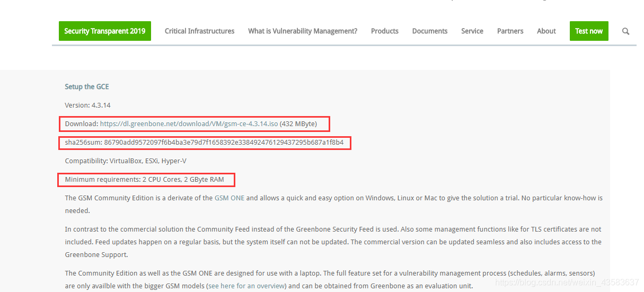644x292 pixels.
Task: Select the 'Version: 4.3.14' text
Action: [x=87, y=105]
